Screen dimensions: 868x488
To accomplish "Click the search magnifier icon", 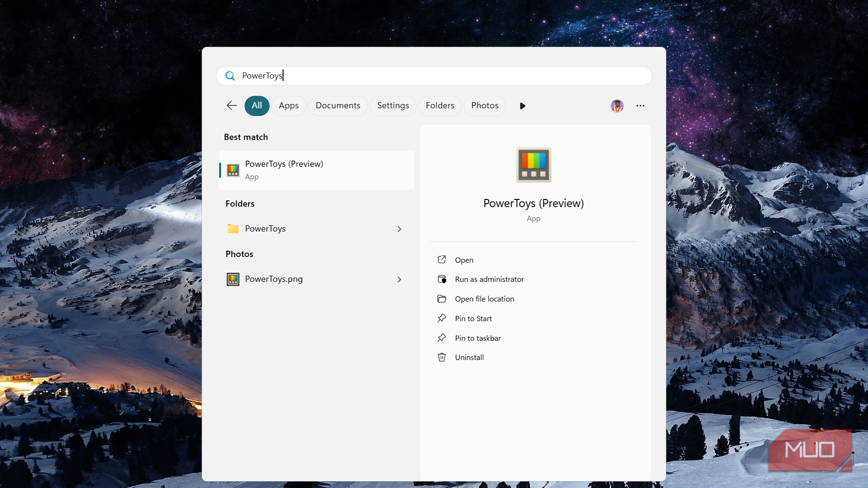I will coord(230,76).
